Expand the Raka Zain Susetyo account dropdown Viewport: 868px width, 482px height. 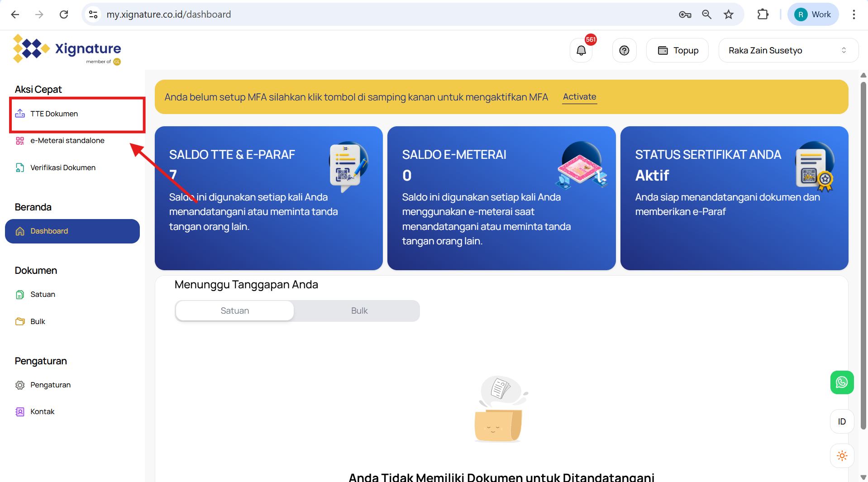[788, 50]
